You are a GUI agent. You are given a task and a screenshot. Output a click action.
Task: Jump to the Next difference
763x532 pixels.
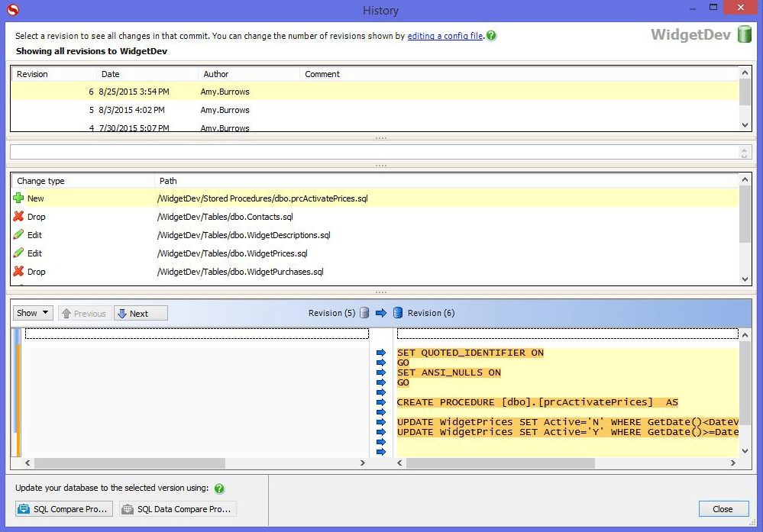click(x=141, y=313)
